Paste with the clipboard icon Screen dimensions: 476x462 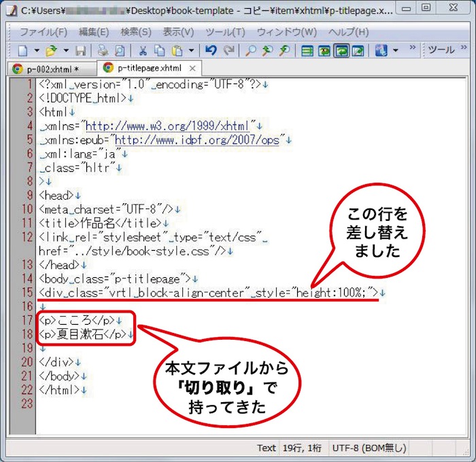click(x=177, y=51)
